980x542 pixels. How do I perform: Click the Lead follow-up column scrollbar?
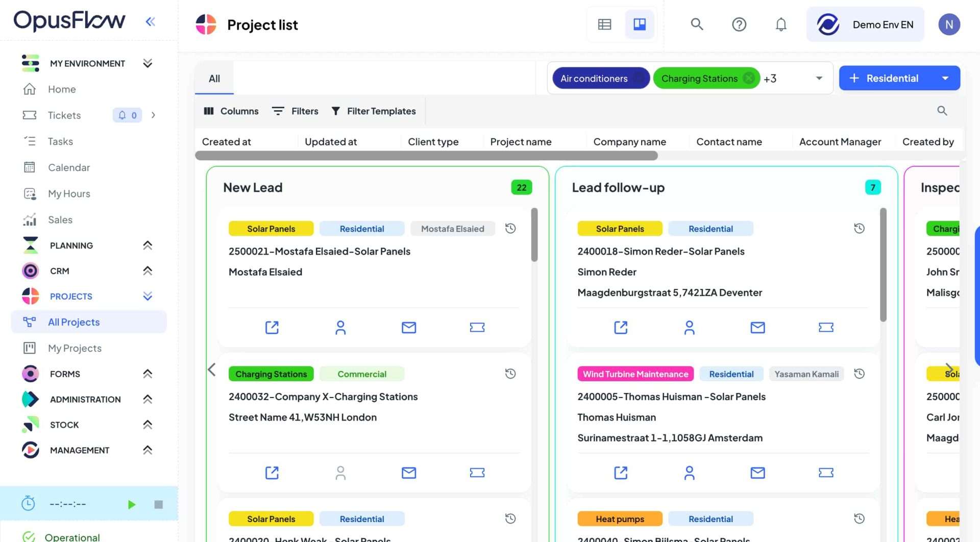point(883,264)
